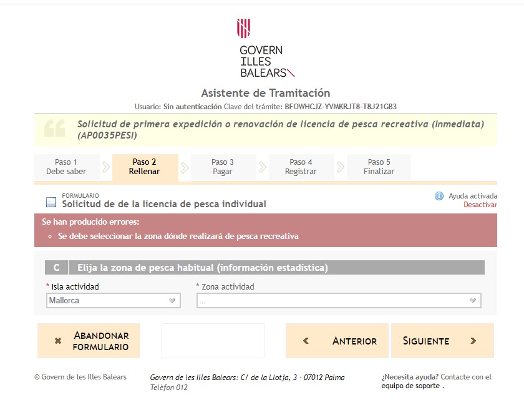Click the left arrow icon on Anterior
524x420 pixels.
306,341
